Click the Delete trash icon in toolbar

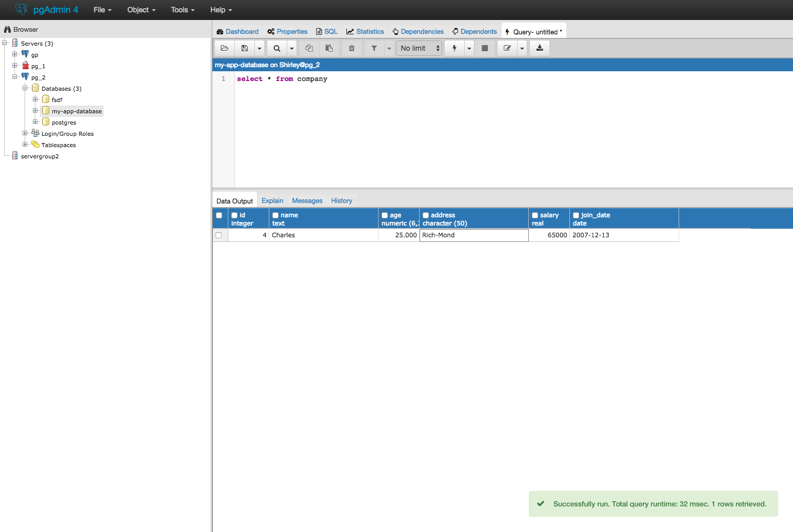tap(352, 48)
